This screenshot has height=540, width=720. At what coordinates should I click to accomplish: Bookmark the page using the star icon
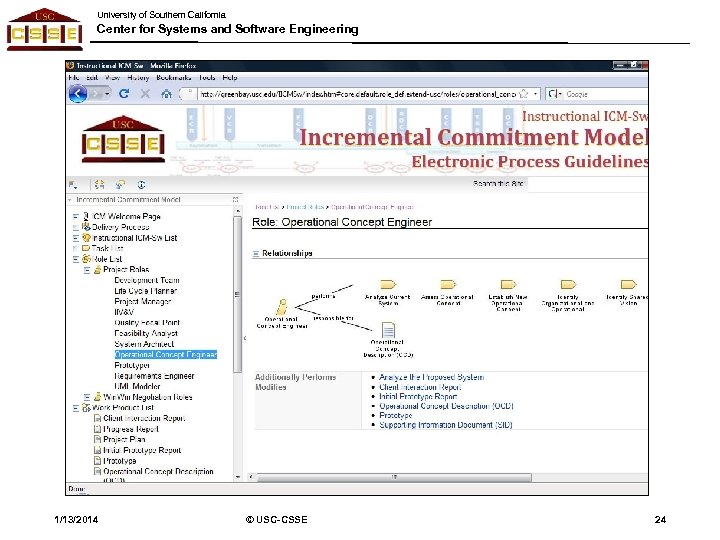coord(523,94)
